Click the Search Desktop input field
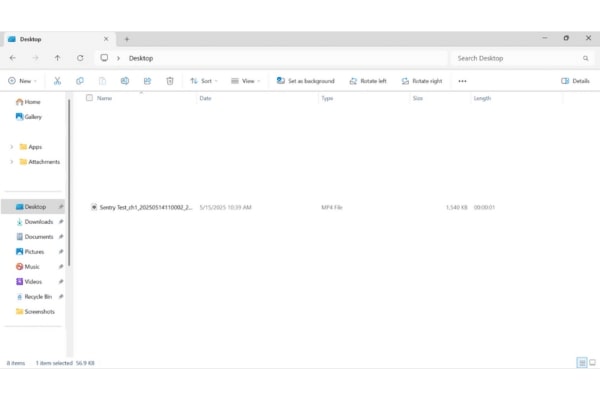Viewport: 600px width, 400px height. click(522, 58)
